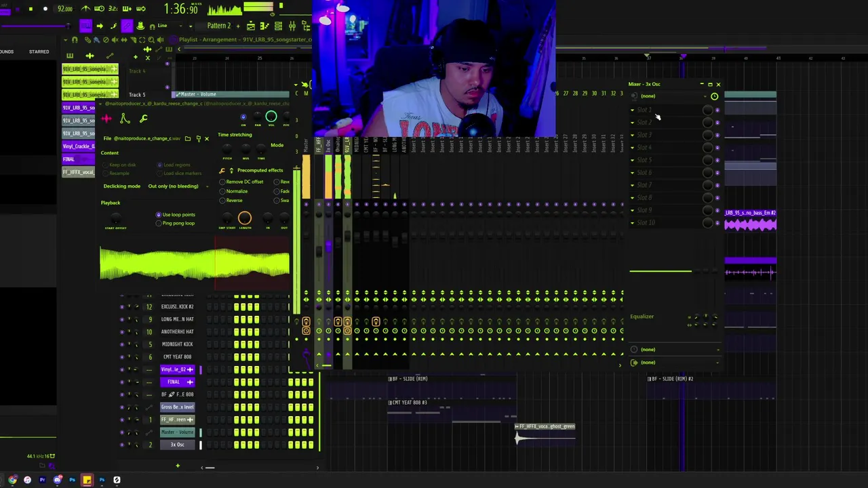Click the playlist magnet snap icon
The width and height of the screenshot is (868, 488).
coord(75,40)
